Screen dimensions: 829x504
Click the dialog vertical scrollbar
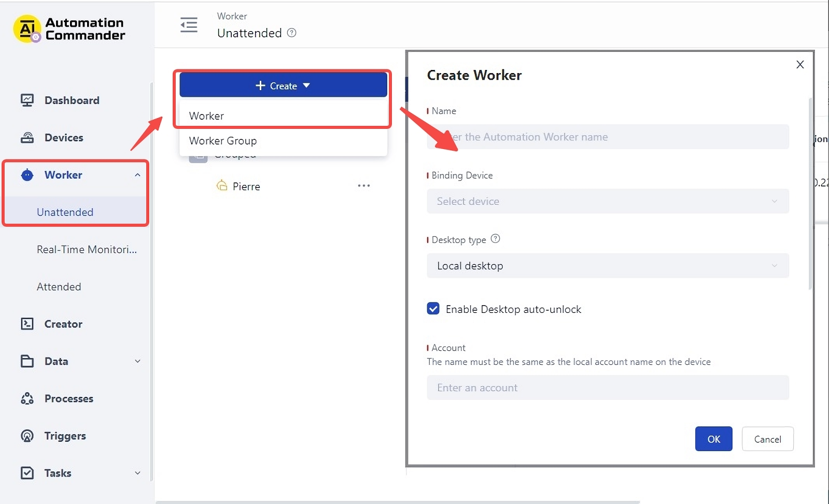pyautogui.click(x=810, y=193)
